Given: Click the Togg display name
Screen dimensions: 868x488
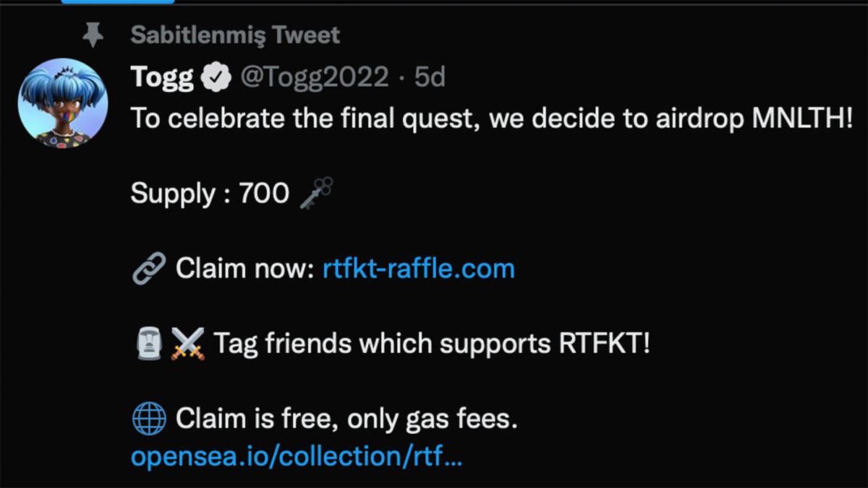Looking at the screenshot, I should tap(161, 77).
